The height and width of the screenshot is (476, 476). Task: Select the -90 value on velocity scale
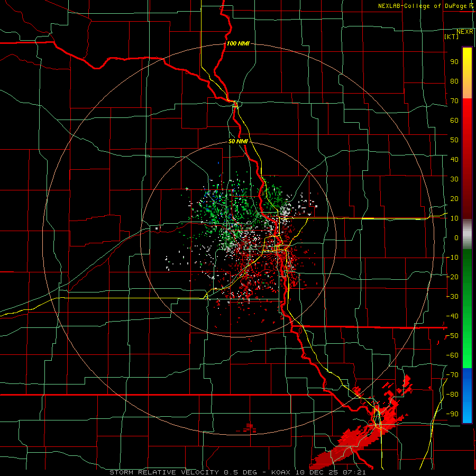[x=453, y=414]
